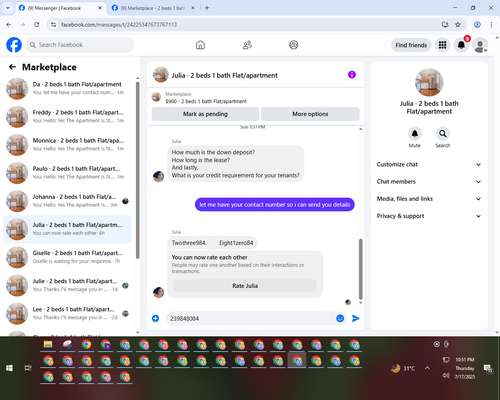
Task: Open the Chrome tab search dropdown
Action: (x=8, y=8)
